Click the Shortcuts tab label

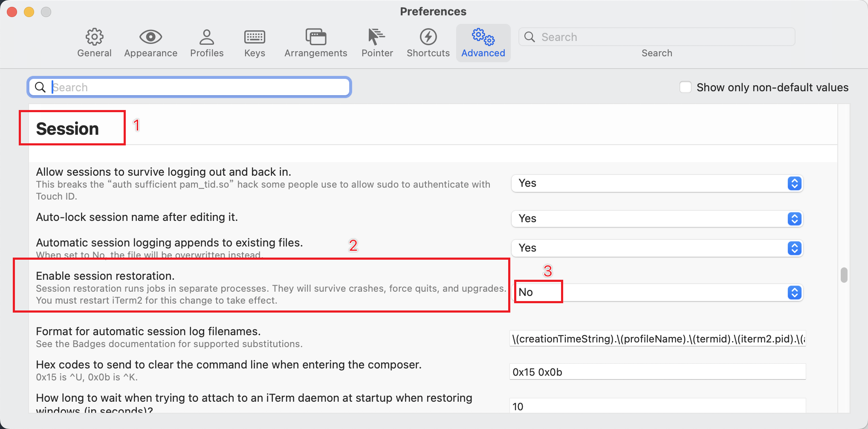pos(428,53)
